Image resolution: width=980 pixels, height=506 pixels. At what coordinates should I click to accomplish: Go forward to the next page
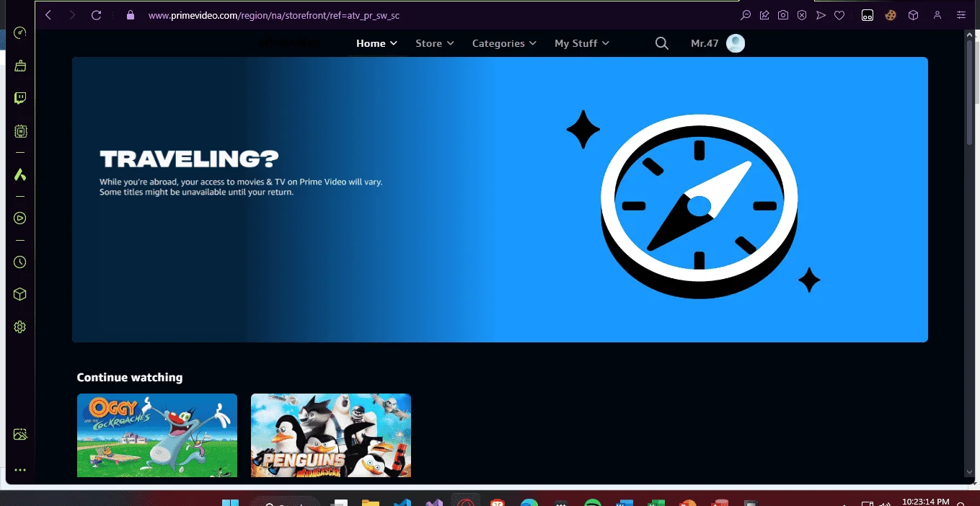[x=71, y=14]
